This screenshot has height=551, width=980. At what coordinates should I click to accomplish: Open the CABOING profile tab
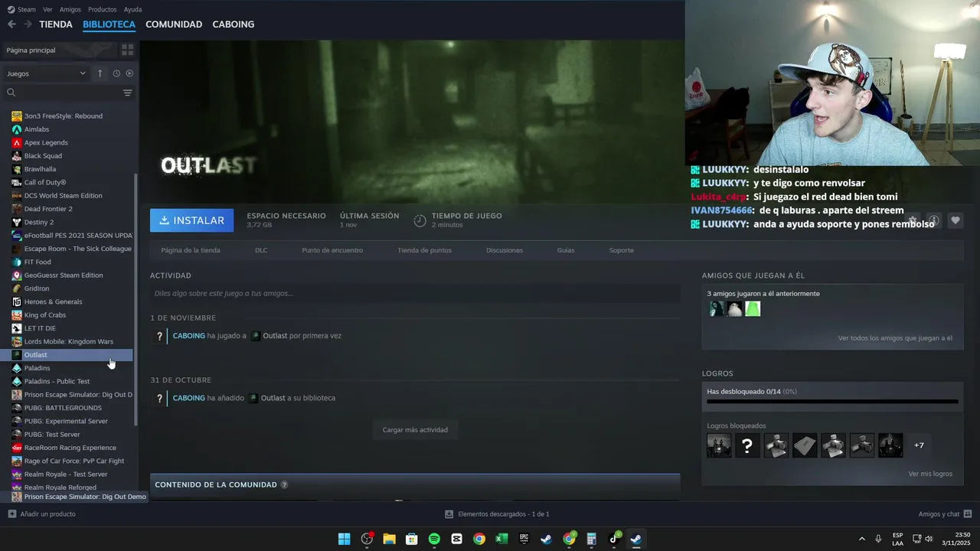click(234, 24)
